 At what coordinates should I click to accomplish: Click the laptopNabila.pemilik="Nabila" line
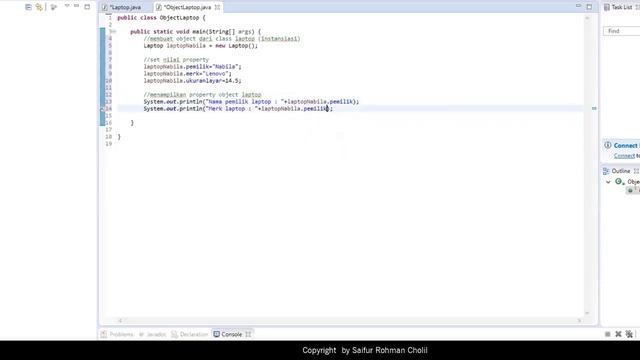(192, 67)
